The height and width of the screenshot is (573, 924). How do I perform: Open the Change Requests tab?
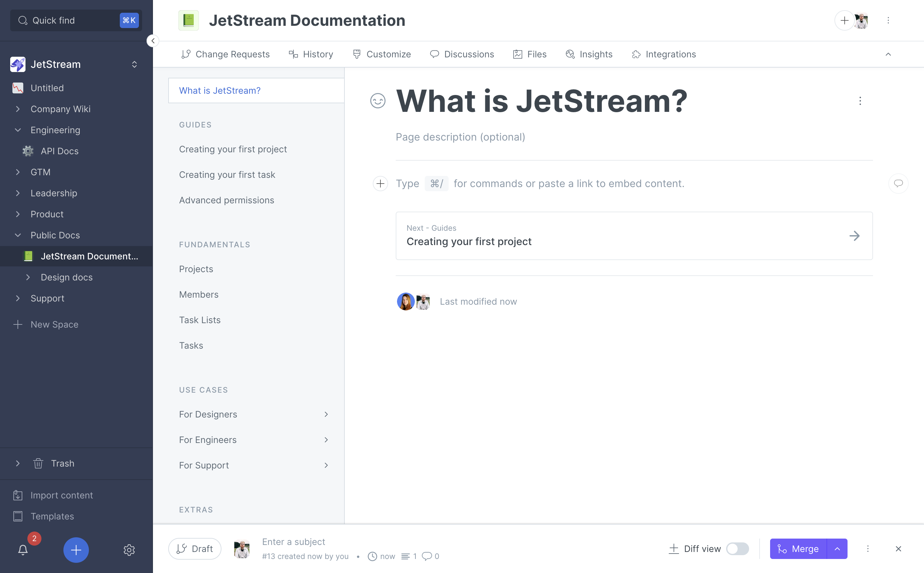[225, 54]
